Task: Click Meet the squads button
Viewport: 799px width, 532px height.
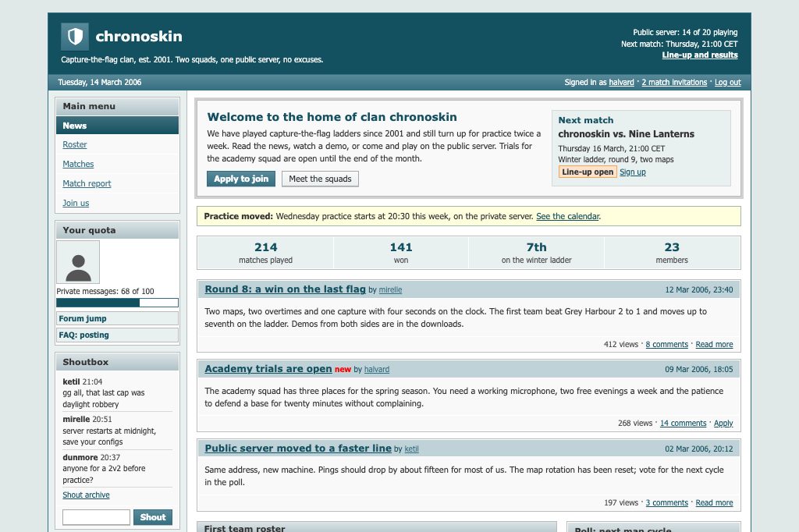Action: tap(320, 179)
